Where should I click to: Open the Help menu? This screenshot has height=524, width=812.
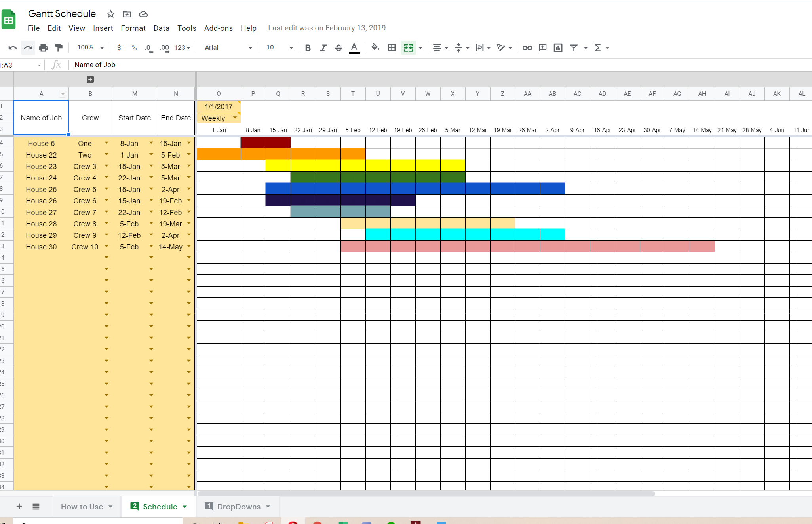pyautogui.click(x=249, y=28)
